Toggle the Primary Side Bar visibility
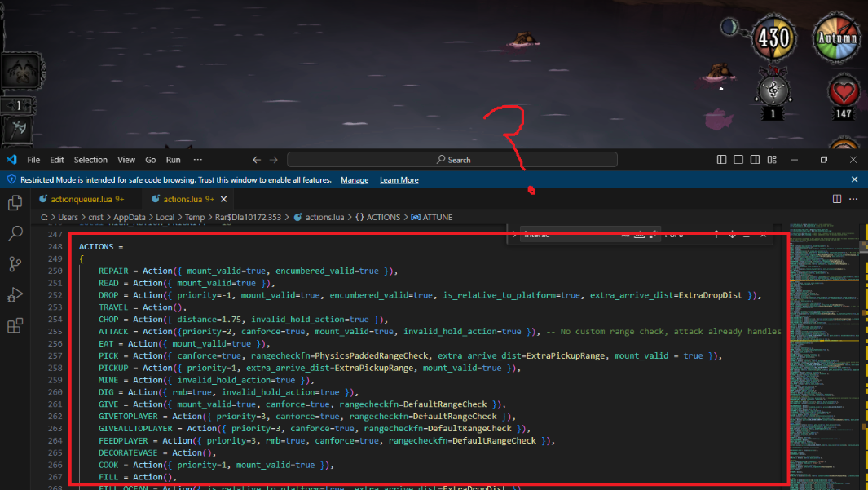The height and width of the screenshot is (490, 868). pos(721,160)
